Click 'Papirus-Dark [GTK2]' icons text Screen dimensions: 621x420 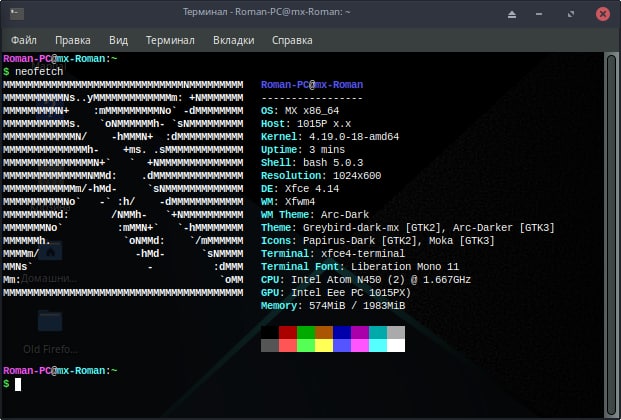[360, 241]
